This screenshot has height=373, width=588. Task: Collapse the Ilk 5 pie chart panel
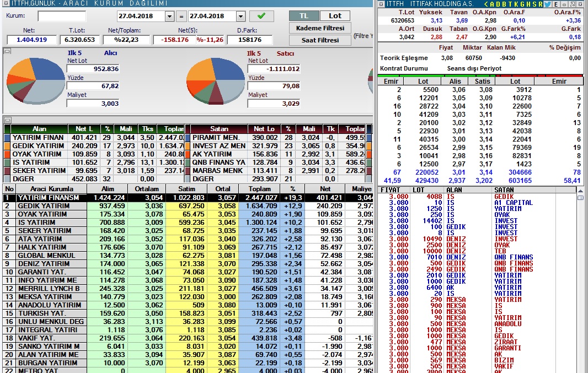pyautogui.click(x=7, y=51)
